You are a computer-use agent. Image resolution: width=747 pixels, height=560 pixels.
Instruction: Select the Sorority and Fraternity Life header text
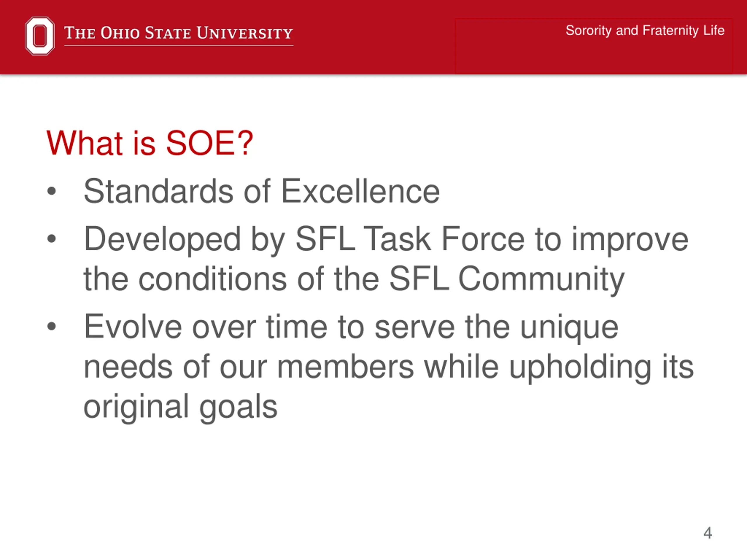[645, 31]
